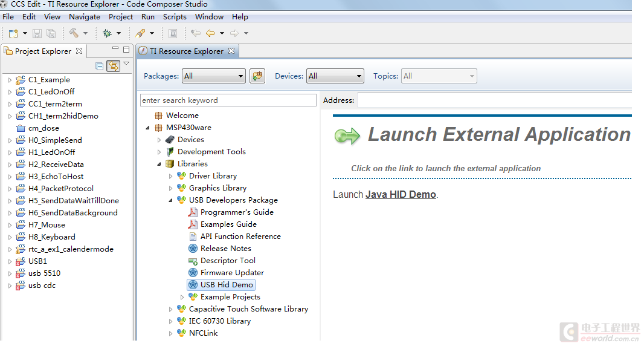Select the Welcome tree item

pos(182,116)
